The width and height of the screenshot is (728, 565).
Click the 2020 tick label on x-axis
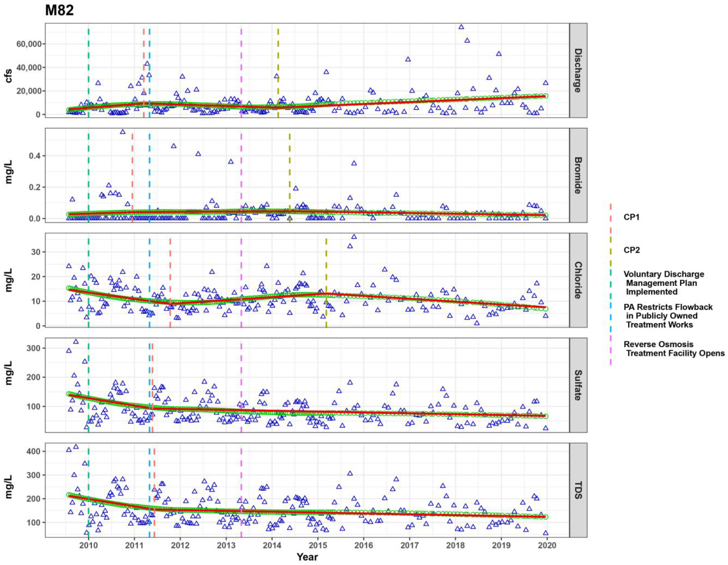547,545
